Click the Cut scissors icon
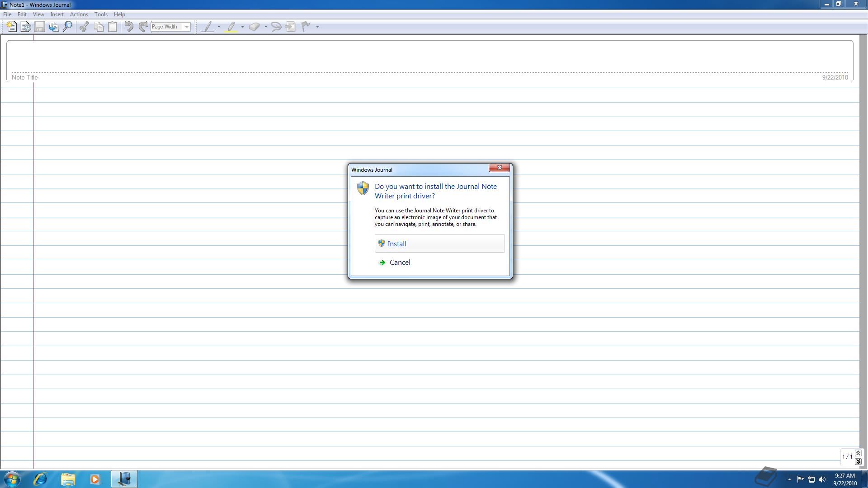The image size is (868, 488). click(84, 27)
